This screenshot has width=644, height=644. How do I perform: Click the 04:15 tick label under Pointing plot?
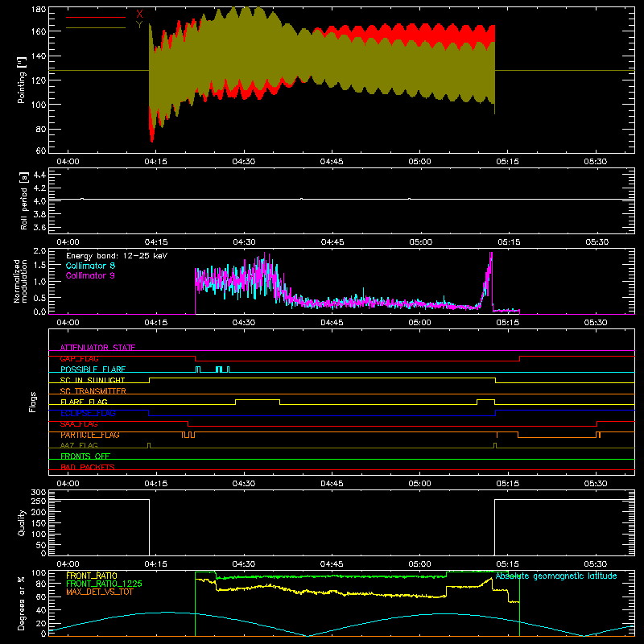155,162
